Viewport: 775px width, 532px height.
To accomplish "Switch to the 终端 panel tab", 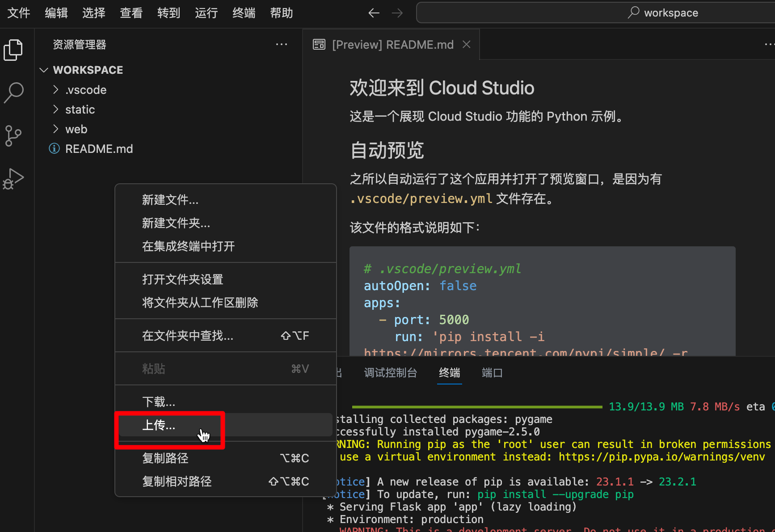I will click(450, 373).
